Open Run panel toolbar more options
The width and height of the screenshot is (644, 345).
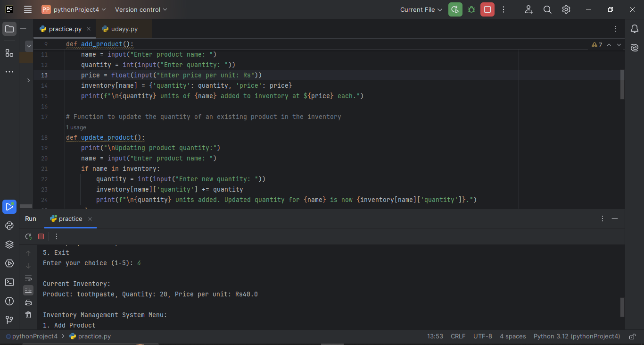57,236
